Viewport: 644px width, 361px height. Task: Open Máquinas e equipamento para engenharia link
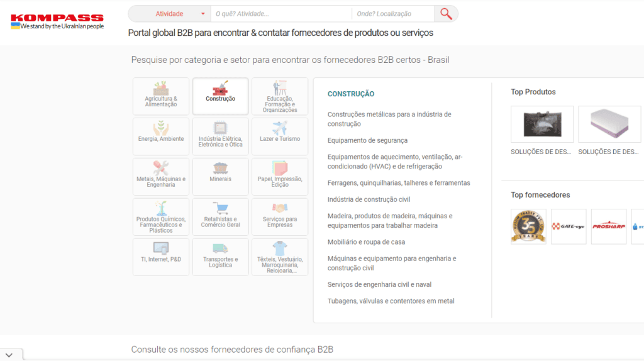392,264
